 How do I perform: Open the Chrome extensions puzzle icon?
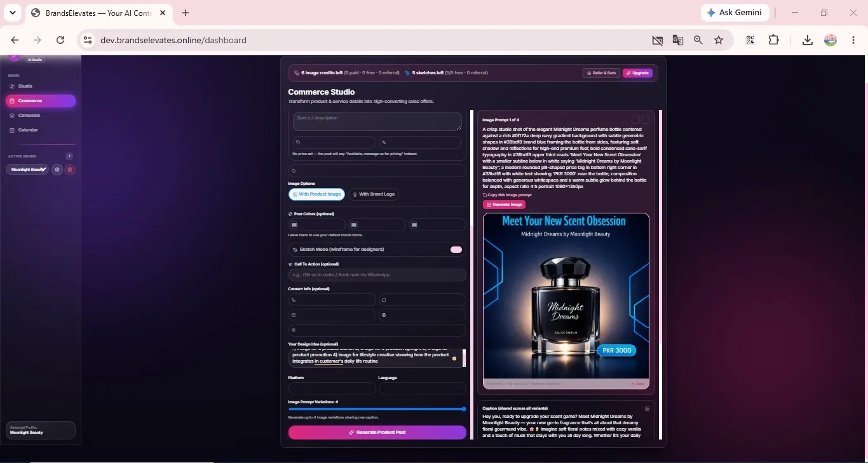[773, 40]
